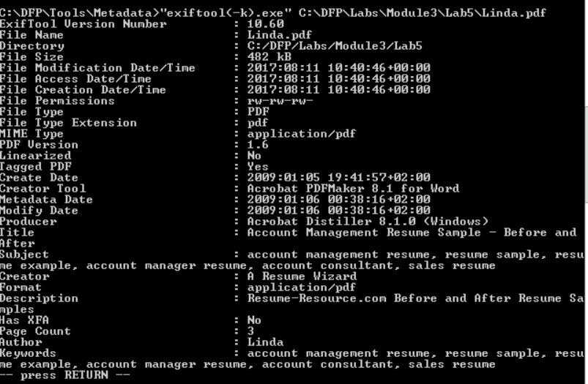Click the Author value Linda
588x384 pixels.
point(265,342)
